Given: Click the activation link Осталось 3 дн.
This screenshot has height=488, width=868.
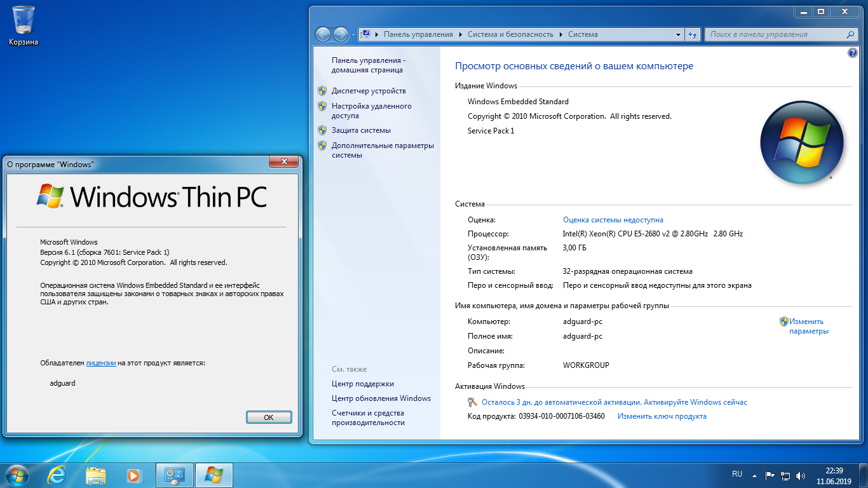Looking at the screenshot, I should click(614, 402).
